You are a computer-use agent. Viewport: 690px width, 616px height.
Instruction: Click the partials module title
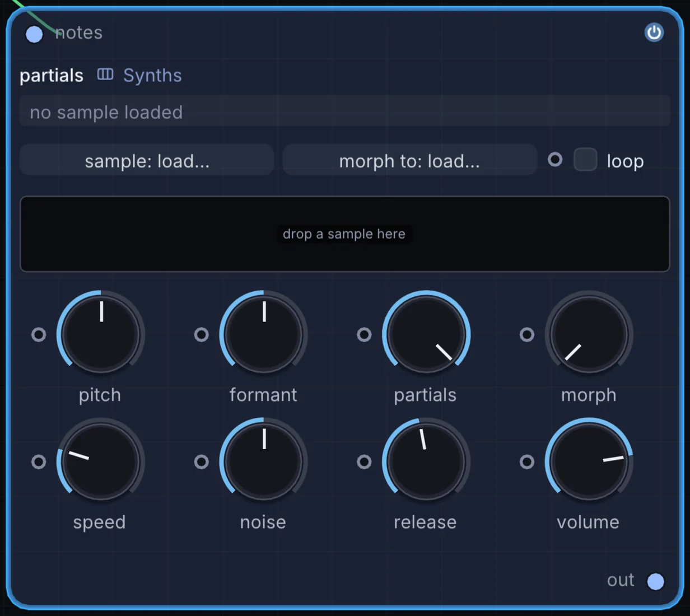(52, 76)
